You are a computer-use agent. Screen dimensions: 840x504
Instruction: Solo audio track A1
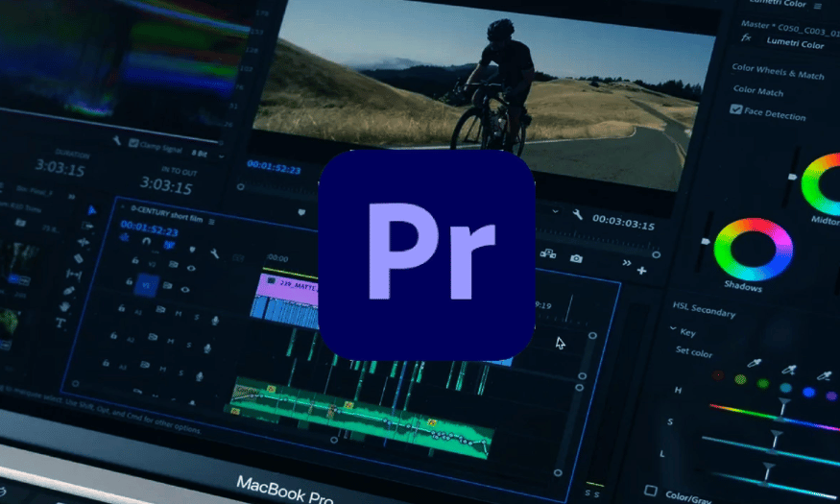click(196, 317)
